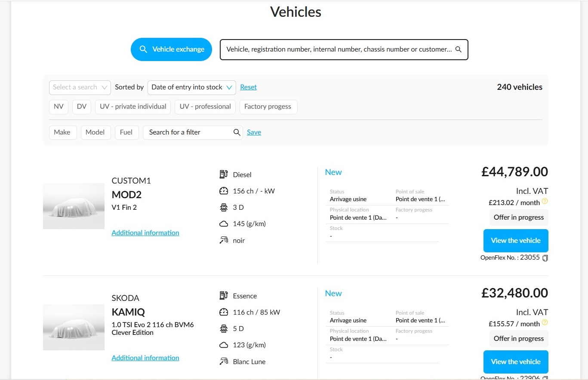Expand Date of entry into stock sorting

tap(192, 87)
